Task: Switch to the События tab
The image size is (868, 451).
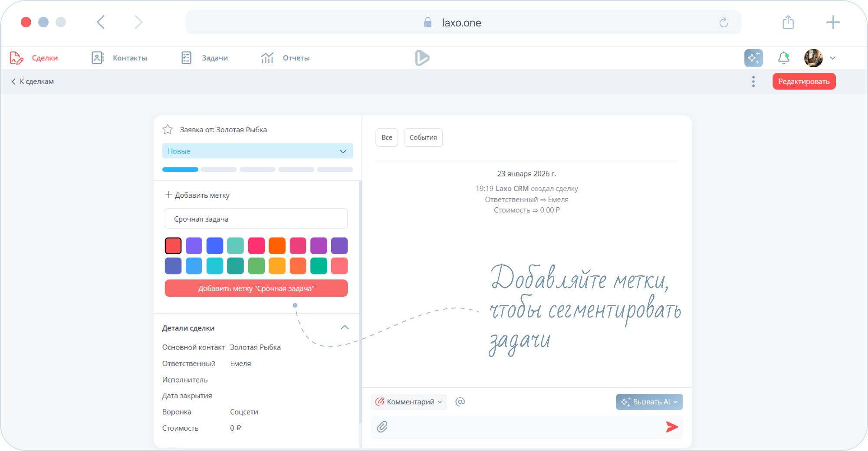Action: [x=423, y=137]
